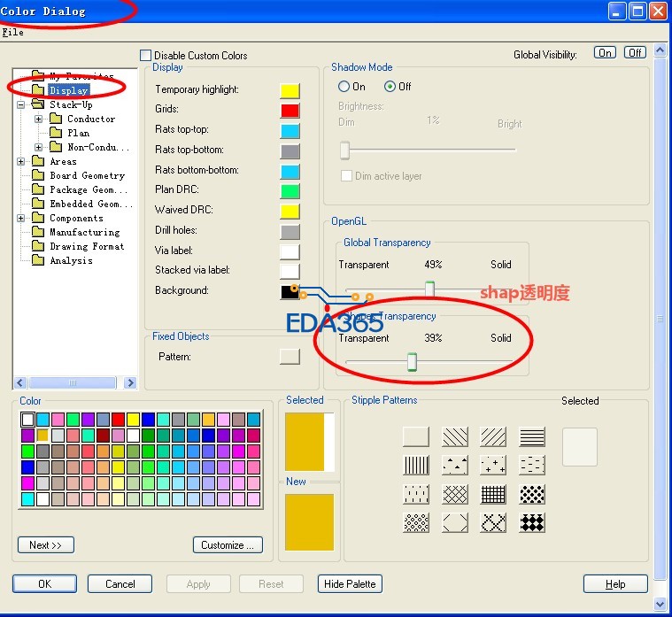Viewport: 672px width, 617px height.
Task: Open the Drawing Format folder
Action: (78, 246)
